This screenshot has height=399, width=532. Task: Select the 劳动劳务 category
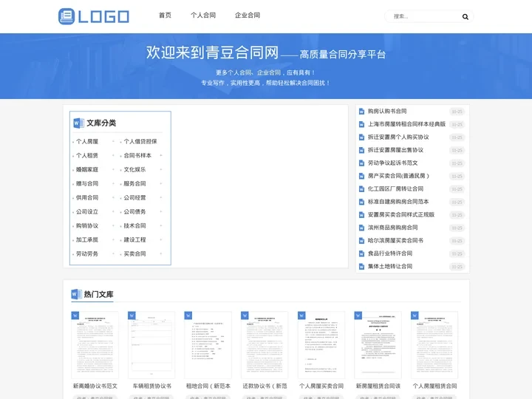click(87, 253)
